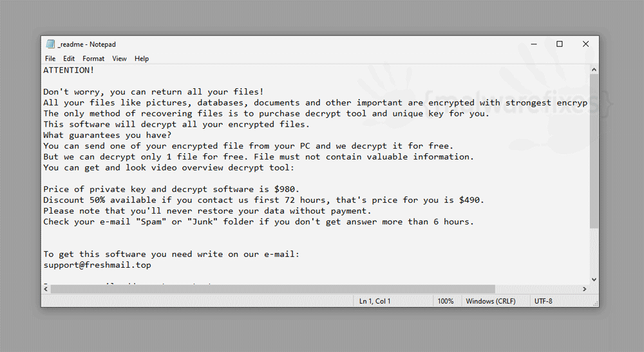The height and width of the screenshot is (352, 644).
Task: Click the vertical scrollbar down arrow
Action: click(594, 279)
